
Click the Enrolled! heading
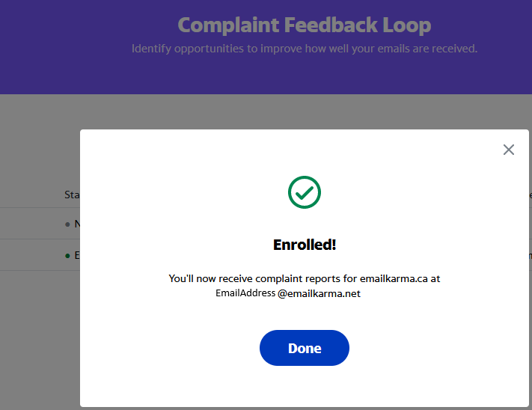point(305,245)
